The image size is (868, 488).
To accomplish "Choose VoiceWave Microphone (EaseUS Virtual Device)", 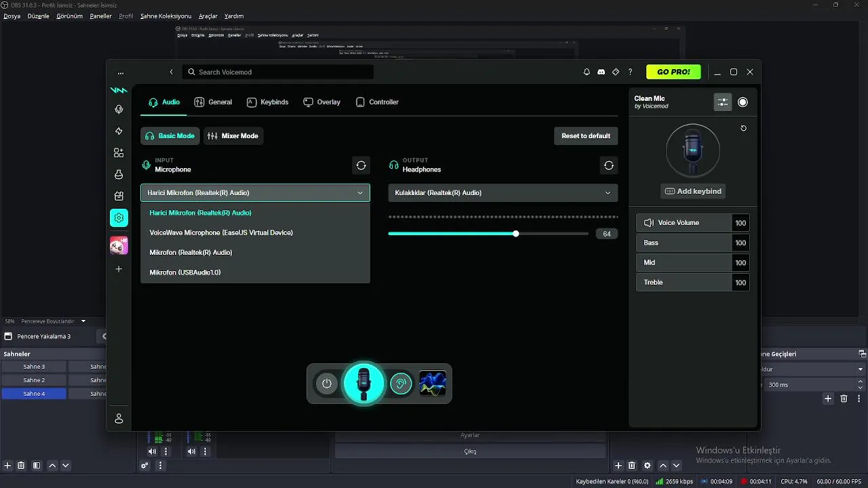I will point(255,232).
